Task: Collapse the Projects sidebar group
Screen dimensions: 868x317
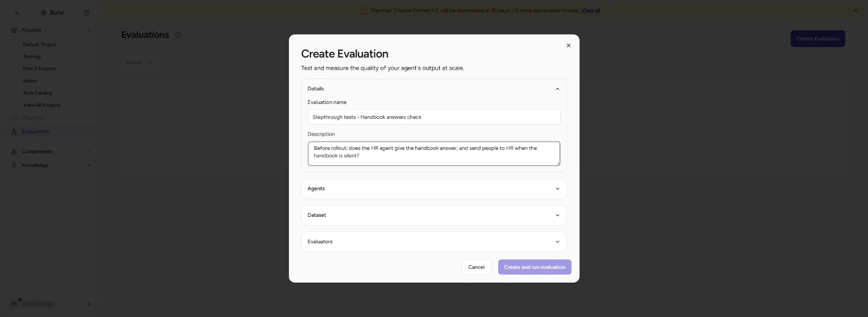Action: (89, 30)
